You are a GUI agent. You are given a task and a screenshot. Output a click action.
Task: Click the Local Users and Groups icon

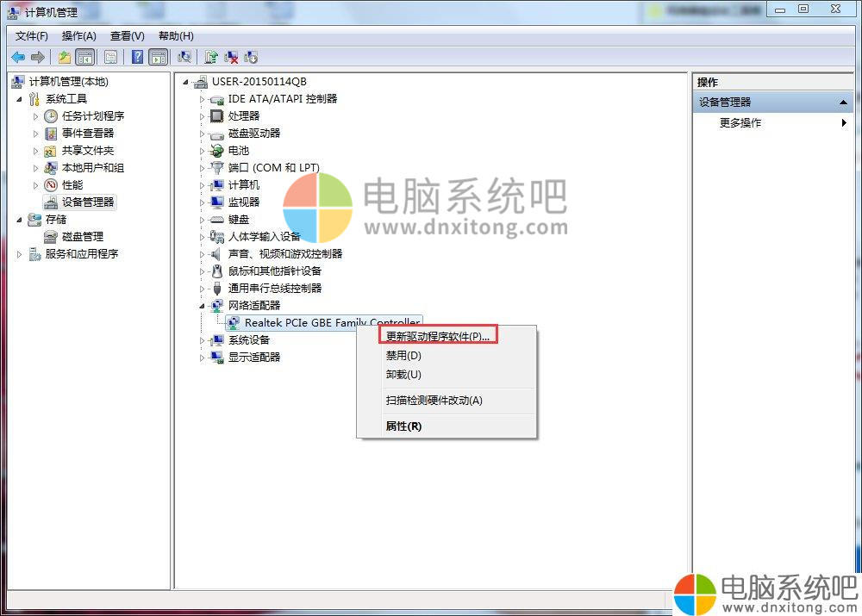(51, 168)
